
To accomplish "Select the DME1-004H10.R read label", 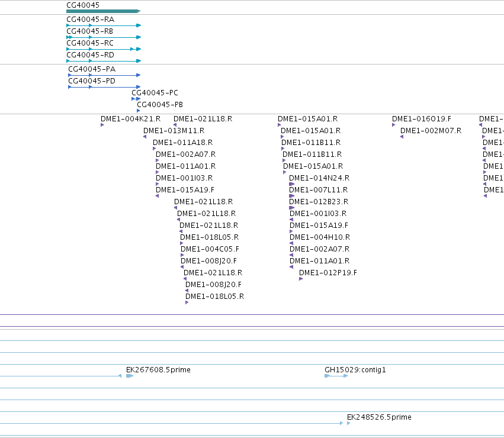I will [x=320, y=237].
